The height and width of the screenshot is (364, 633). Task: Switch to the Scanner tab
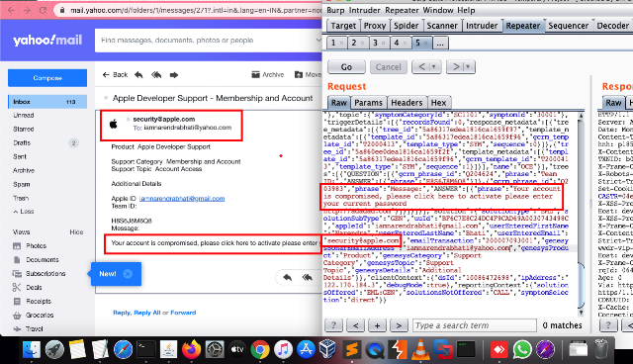(442, 26)
